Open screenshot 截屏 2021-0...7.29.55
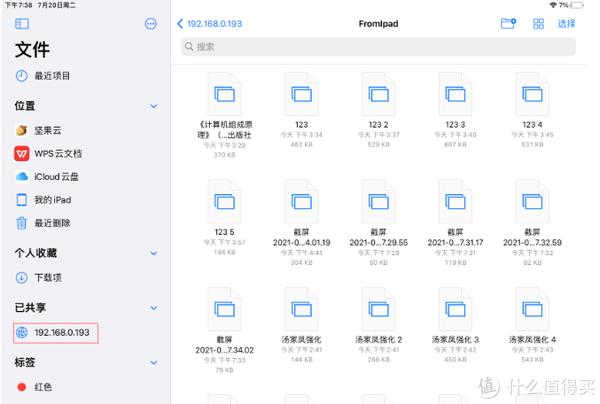The height and width of the screenshot is (404, 600). pos(378,223)
